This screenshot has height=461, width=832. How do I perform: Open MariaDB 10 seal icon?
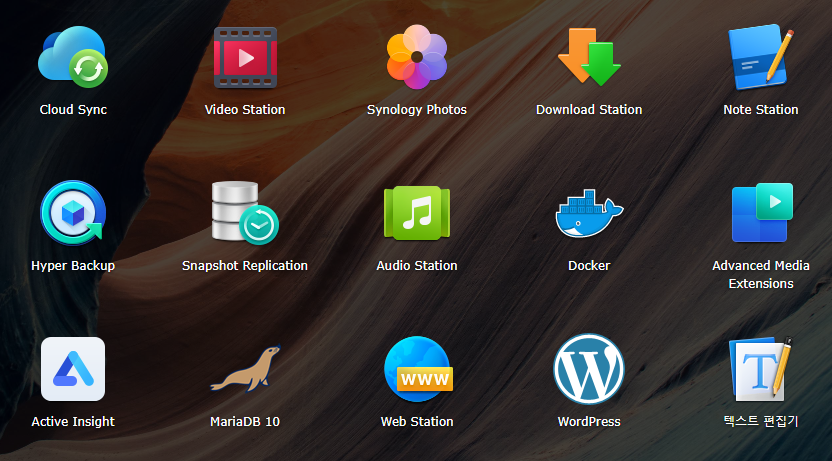tap(245, 369)
